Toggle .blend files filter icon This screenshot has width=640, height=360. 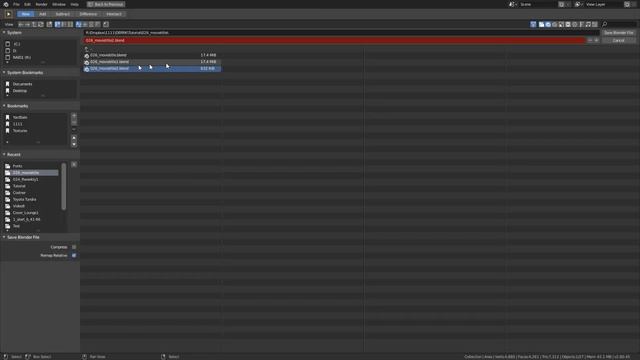[x=548, y=24]
